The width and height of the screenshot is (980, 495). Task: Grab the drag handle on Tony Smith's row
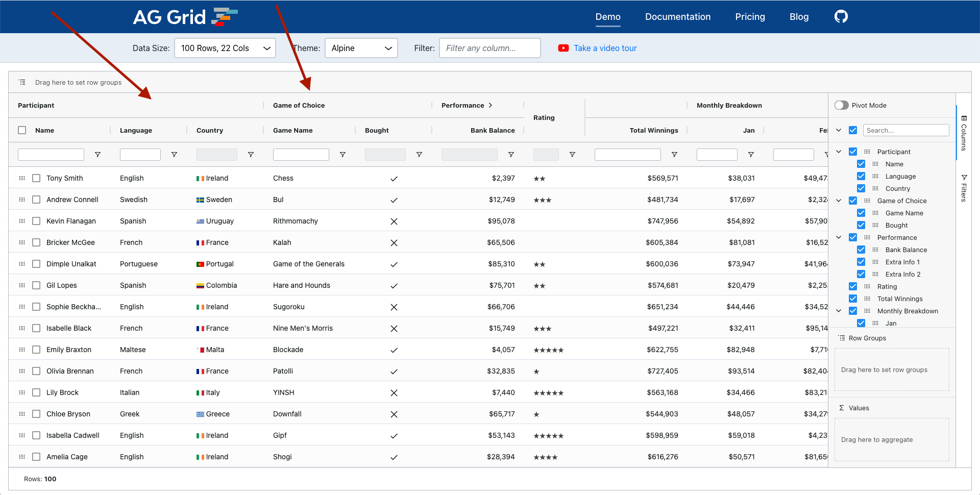(x=21, y=178)
